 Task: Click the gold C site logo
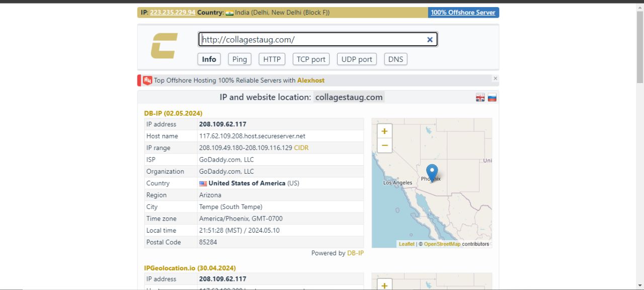(165, 46)
